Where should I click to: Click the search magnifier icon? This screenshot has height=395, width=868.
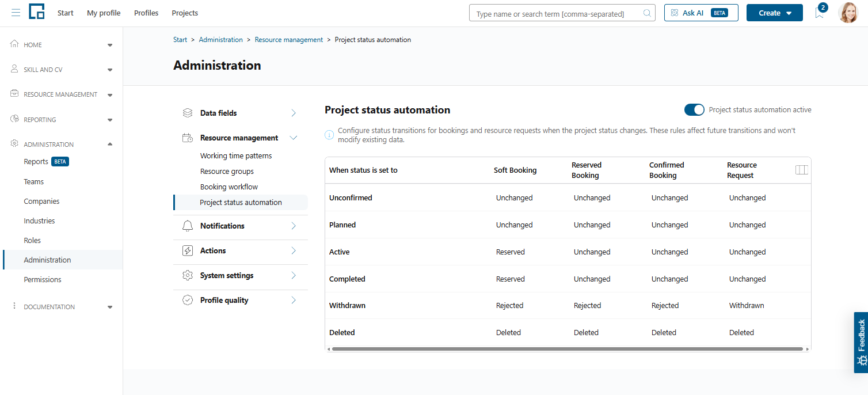pos(647,13)
